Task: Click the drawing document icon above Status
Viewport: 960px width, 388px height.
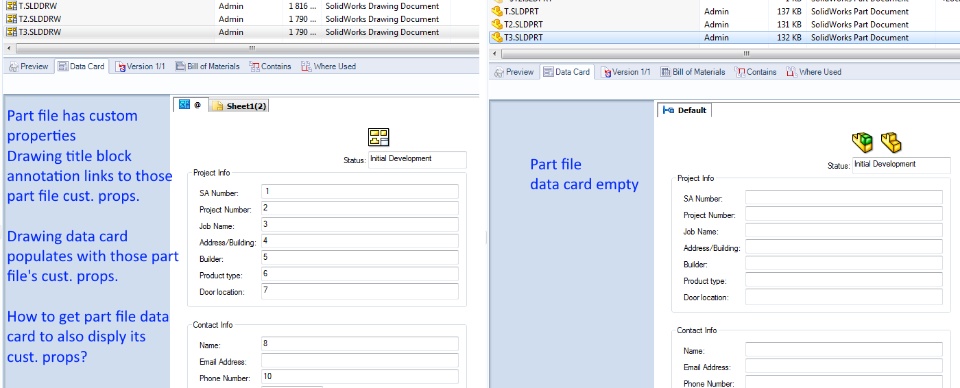Action: [378, 137]
